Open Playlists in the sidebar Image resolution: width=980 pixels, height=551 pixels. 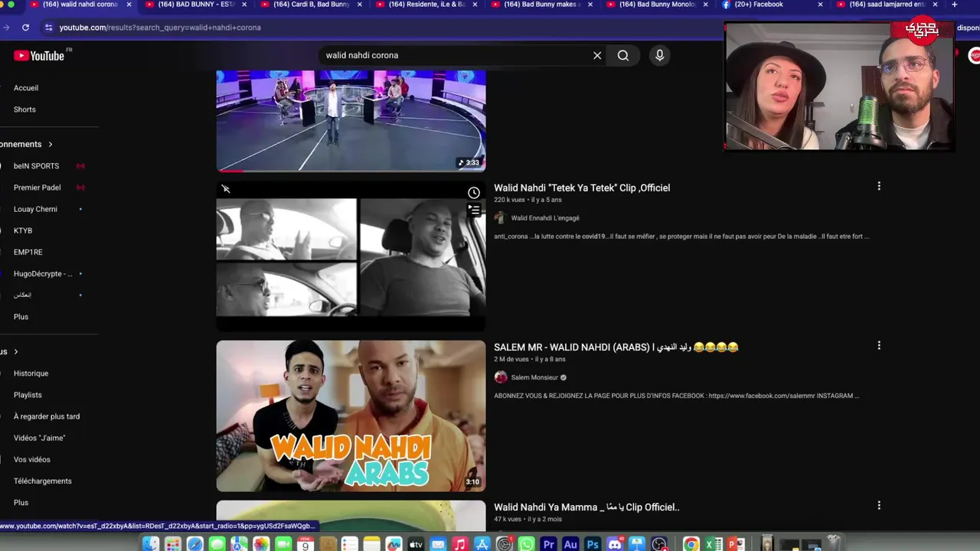pos(28,395)
